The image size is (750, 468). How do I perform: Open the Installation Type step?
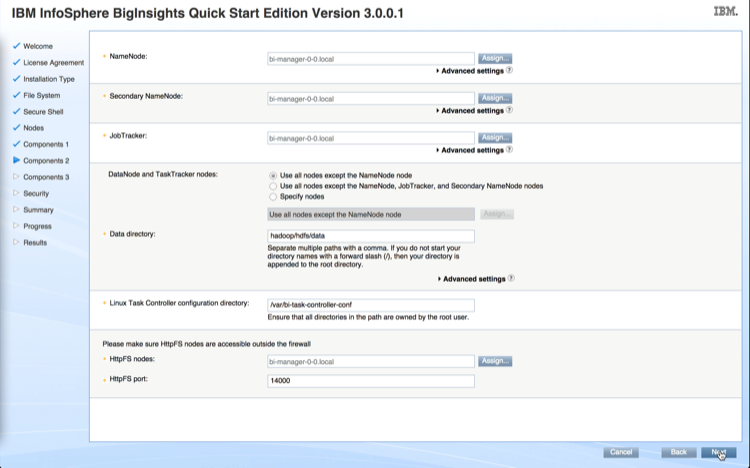49,79
